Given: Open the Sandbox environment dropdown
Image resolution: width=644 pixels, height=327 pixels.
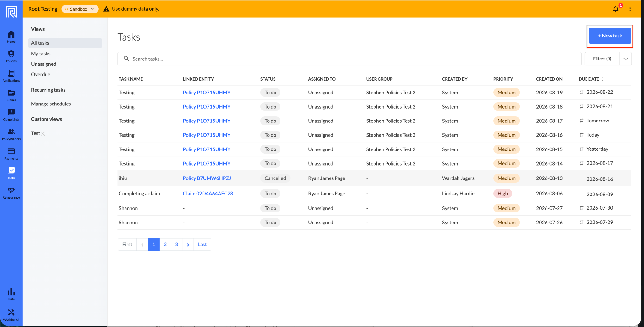Looking at the screenshot, I should coord(80,9).
